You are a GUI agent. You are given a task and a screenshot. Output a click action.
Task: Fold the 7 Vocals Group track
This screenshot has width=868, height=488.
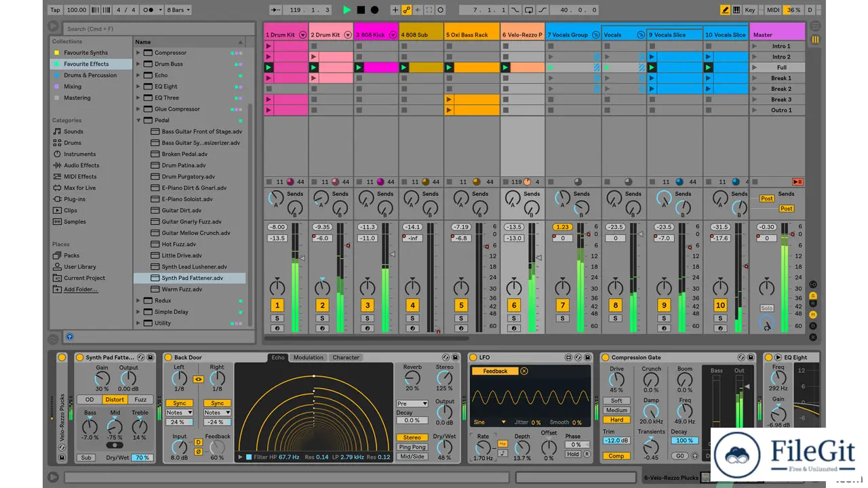pos(595,35)
